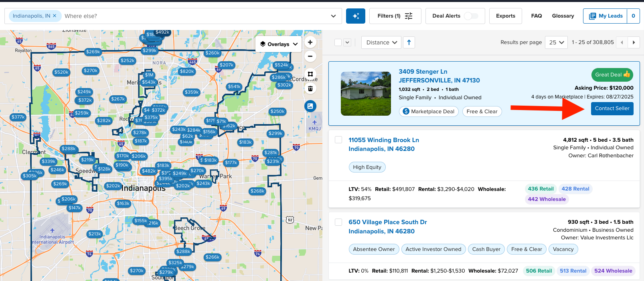Click the trash icon to clear drawn area
The width and height of the screenshot is (644, 281).
coord(310,88)
